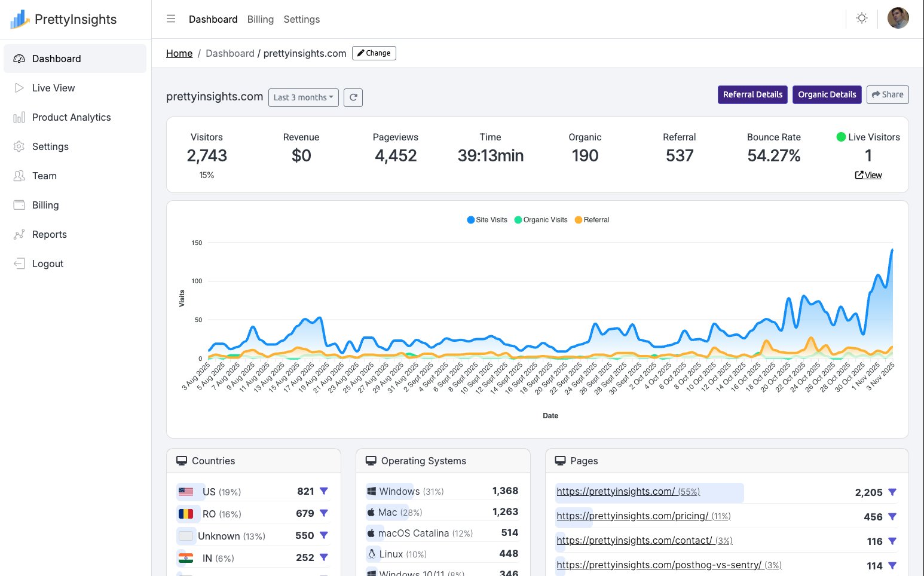Open Live View from sidebar
The image size is (924, 576).
coord(53,88)
